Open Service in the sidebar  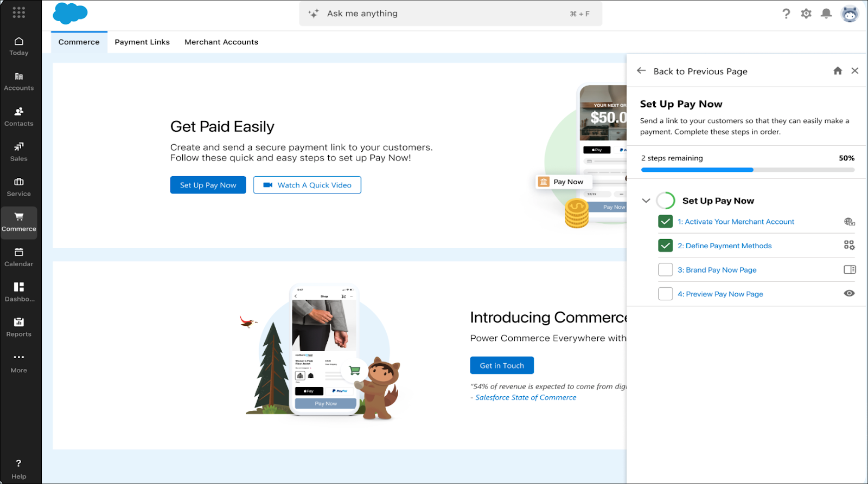coord(19,188)
